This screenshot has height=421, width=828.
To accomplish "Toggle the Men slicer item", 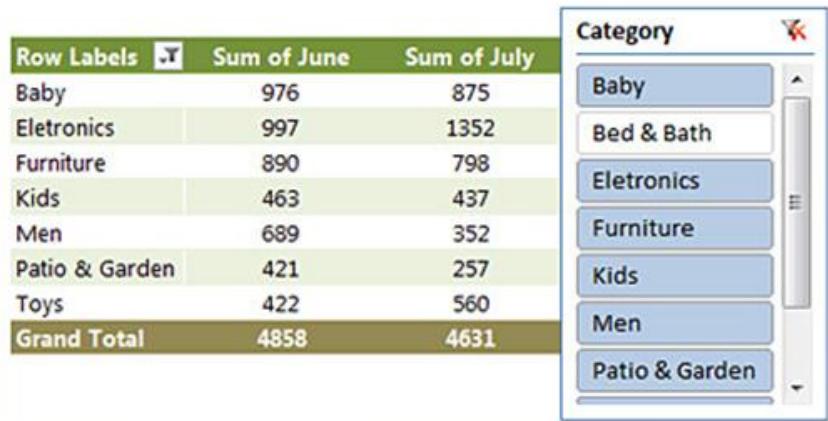I will 675,323.
